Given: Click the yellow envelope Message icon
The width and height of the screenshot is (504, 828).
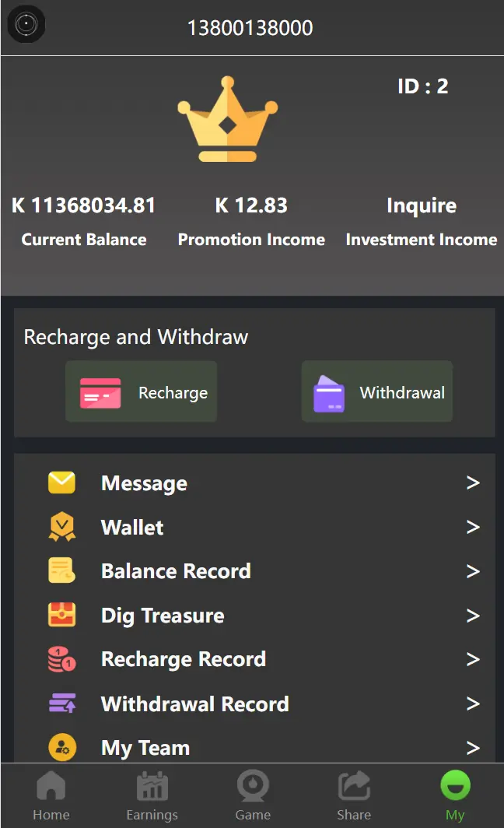Looking at the screenshot, I should coord(62,483).
